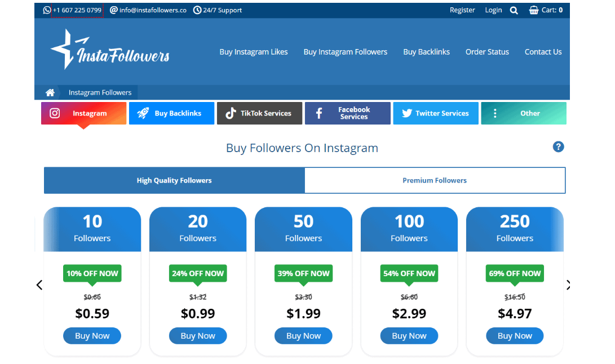Click the InstaFollowers logo
This screenshot has width=615, height=364.
click(x=110, y=50)
